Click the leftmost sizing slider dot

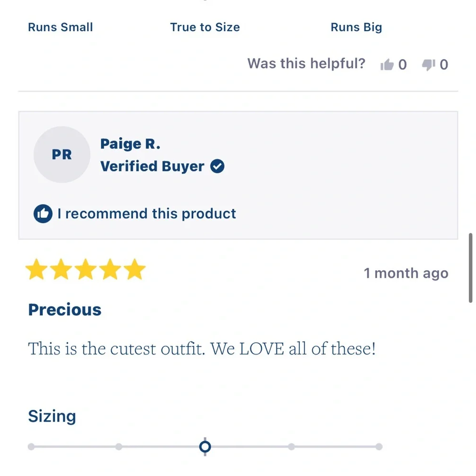(31, 446)
